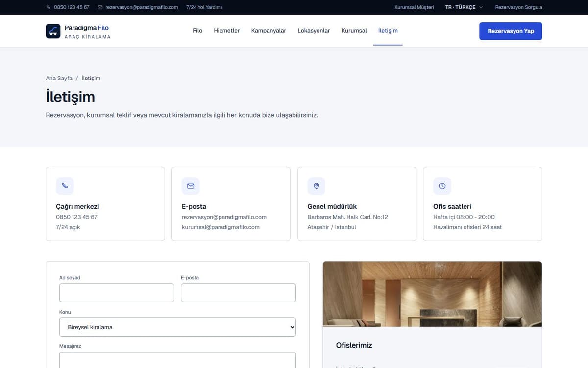Click kurumsal@paradigmafilo.com email text
The height and width of the screenshot is (368, 588).
point(220,227)
